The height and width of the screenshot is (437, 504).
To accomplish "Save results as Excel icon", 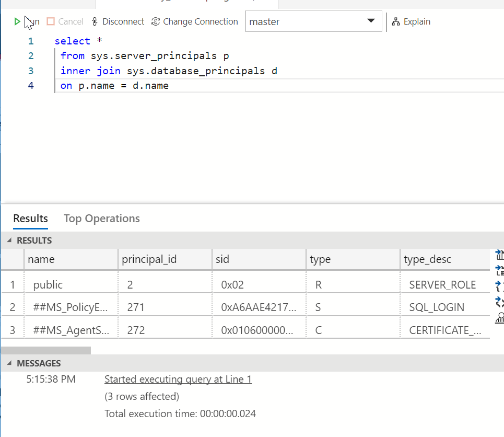I will click(x=500, y=271).
